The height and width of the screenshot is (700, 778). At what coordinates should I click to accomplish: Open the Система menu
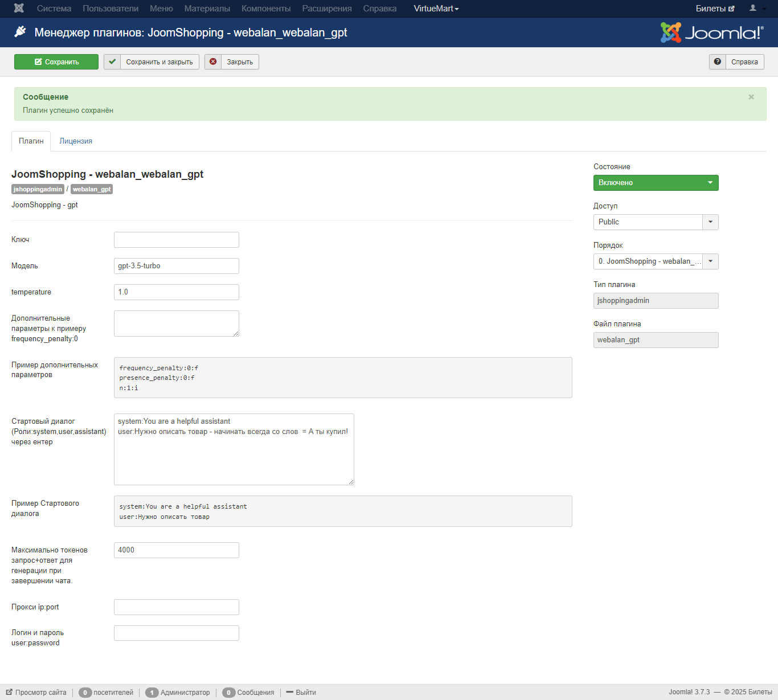pos(54,9)
